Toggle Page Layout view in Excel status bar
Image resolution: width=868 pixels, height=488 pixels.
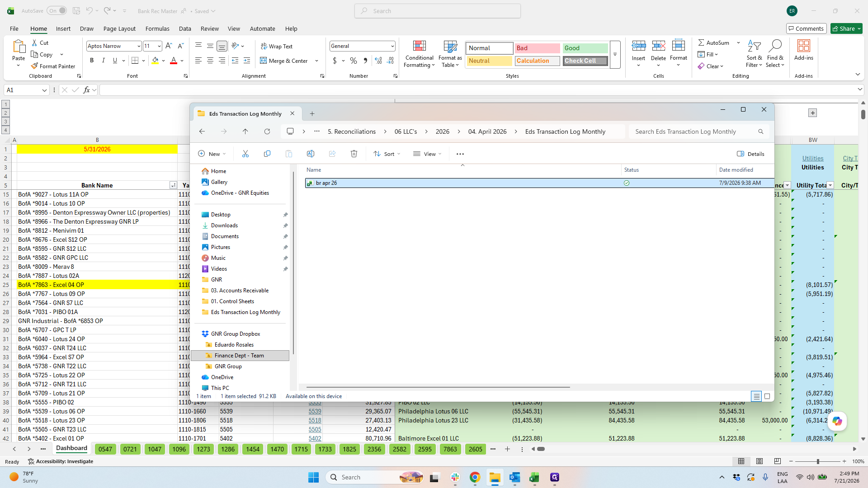point(759,461)
